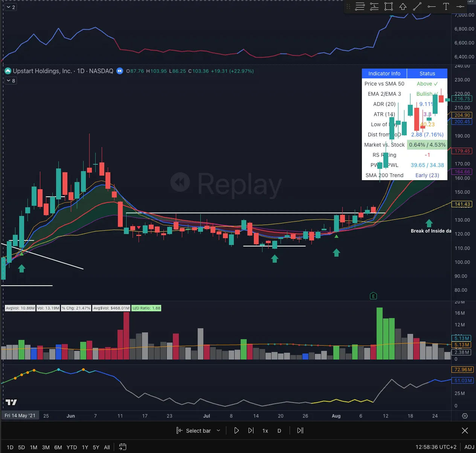Select the 1M date range
Viewport: 476px width, 453px height.
click(x=34, y=447)
